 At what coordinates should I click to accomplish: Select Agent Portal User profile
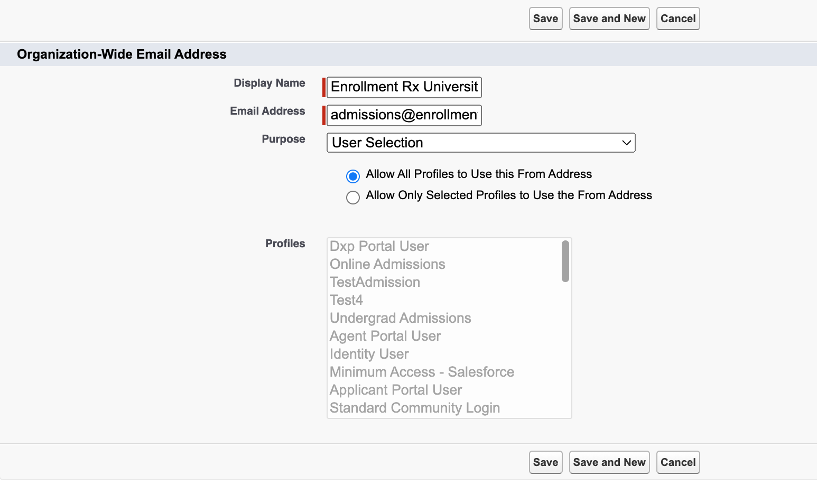click(x=385, y=336)
